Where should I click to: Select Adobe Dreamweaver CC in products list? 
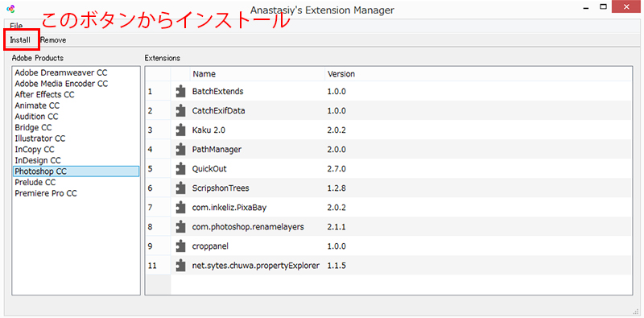pyautogui.click(x=61, y=72)
